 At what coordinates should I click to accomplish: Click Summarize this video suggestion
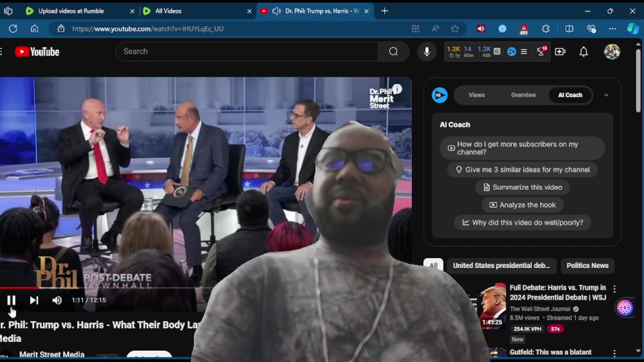(x=522, y=187)
